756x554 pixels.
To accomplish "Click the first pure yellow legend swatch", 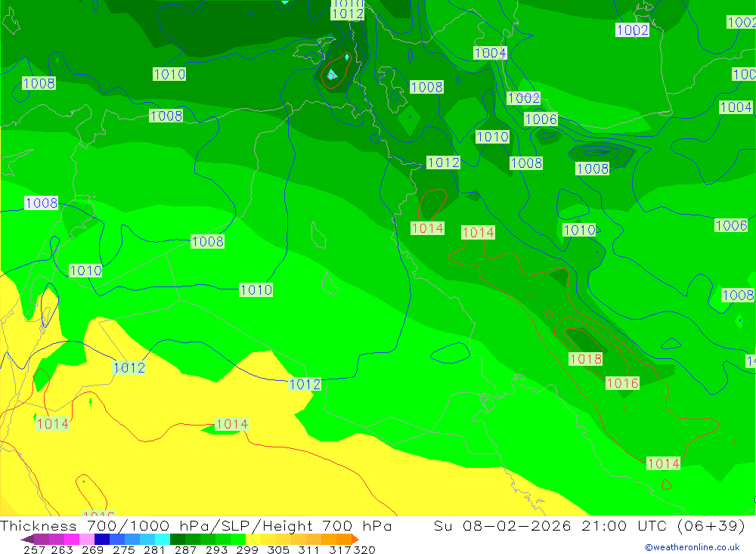I will click(253, 539).
